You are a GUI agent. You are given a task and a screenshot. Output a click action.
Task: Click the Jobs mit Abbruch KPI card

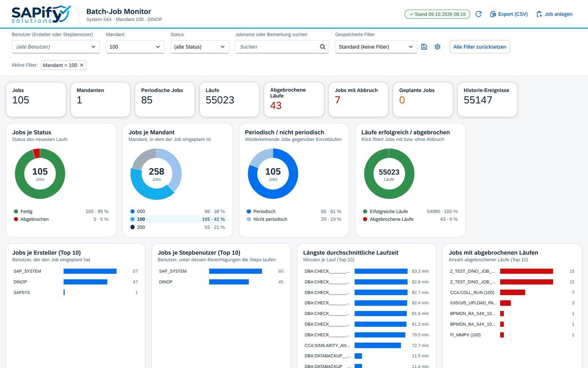coord(358,99)
